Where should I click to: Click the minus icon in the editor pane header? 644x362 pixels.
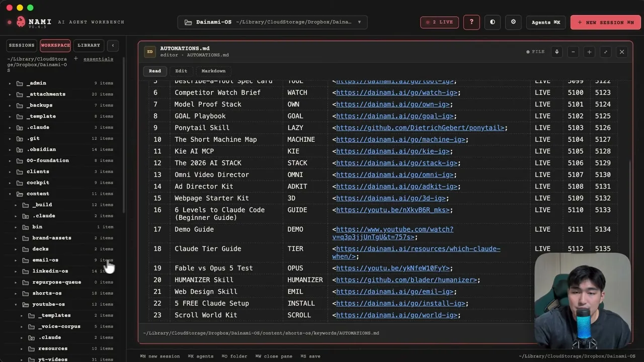point(573,52)
